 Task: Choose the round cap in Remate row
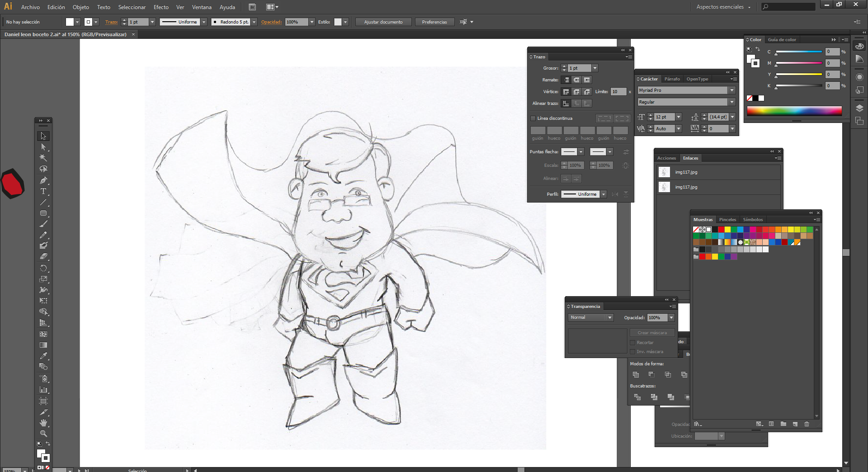pyautogui.click(x=576, y=80)
